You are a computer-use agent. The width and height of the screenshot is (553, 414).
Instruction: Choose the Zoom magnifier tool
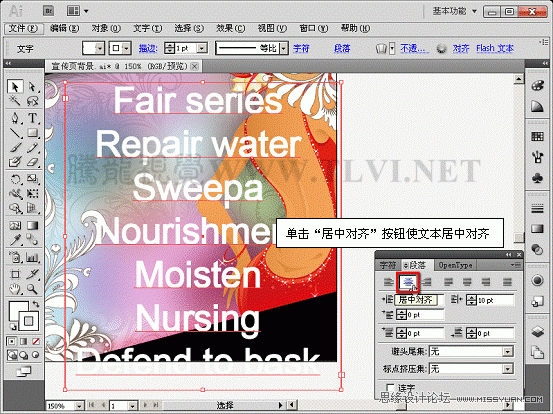[32, 289]
